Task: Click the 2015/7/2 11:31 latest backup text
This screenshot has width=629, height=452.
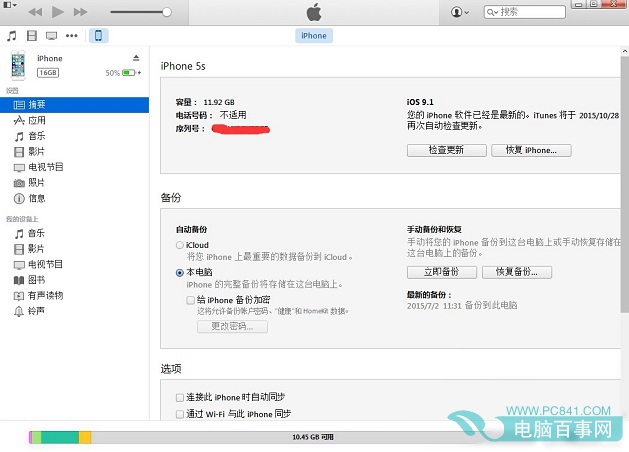Action: pos(462,306)
